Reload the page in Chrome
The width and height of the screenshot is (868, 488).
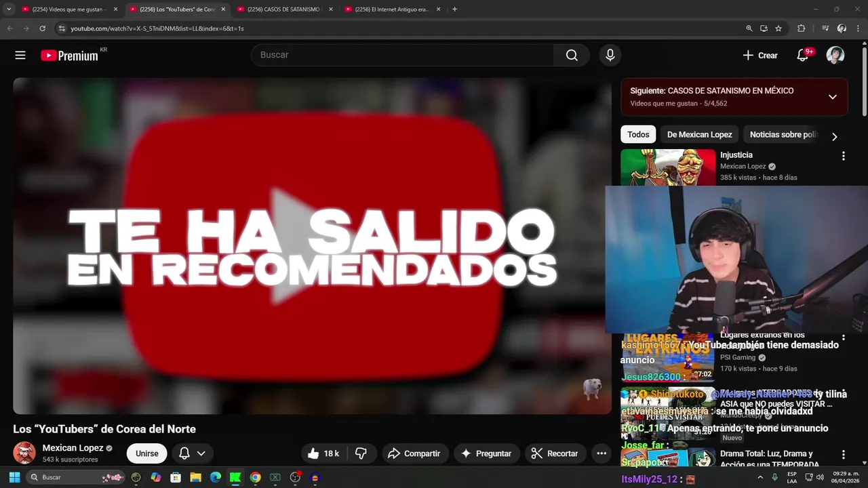(x=42, y=28)
